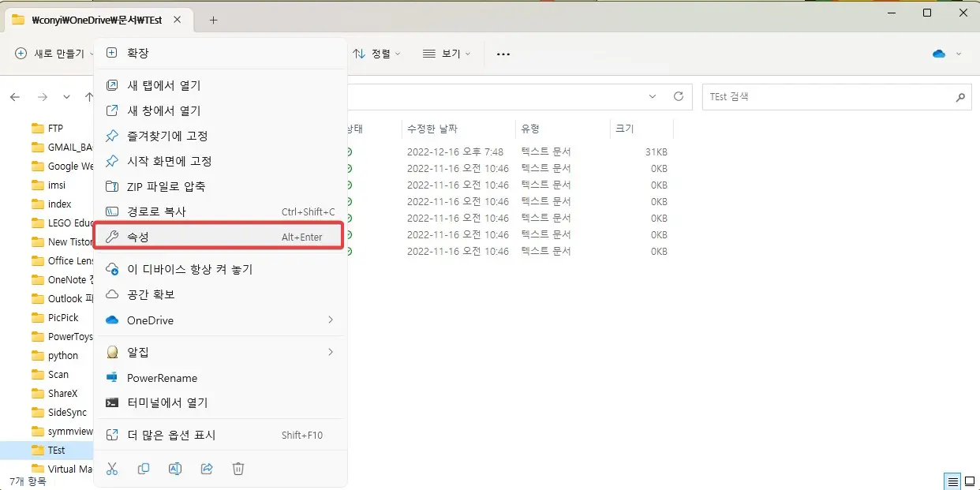This screenshot has height=490, width=980.
Task: Click the cut scissors icon
Action: coord(112,469)
